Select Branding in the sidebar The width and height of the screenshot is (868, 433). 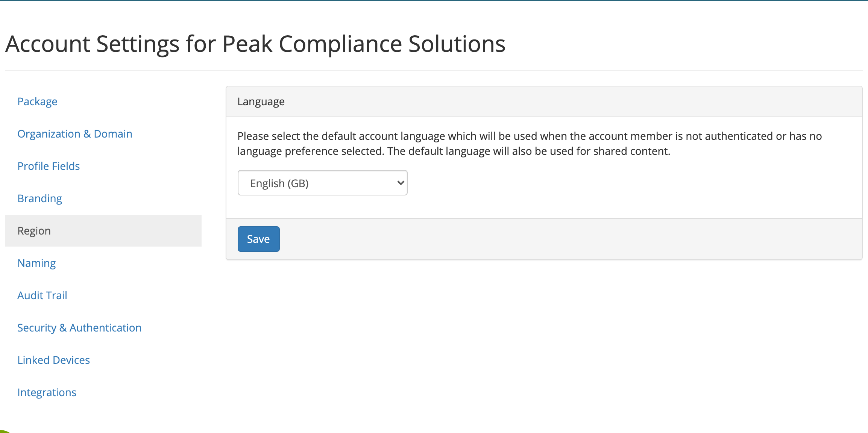click(x=39, y=198)
